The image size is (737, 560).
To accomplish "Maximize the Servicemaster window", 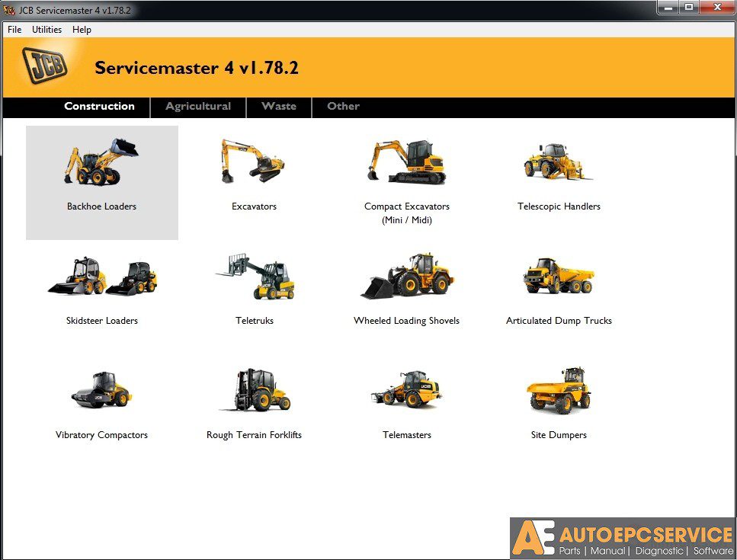I will click(x=689, y=7).
